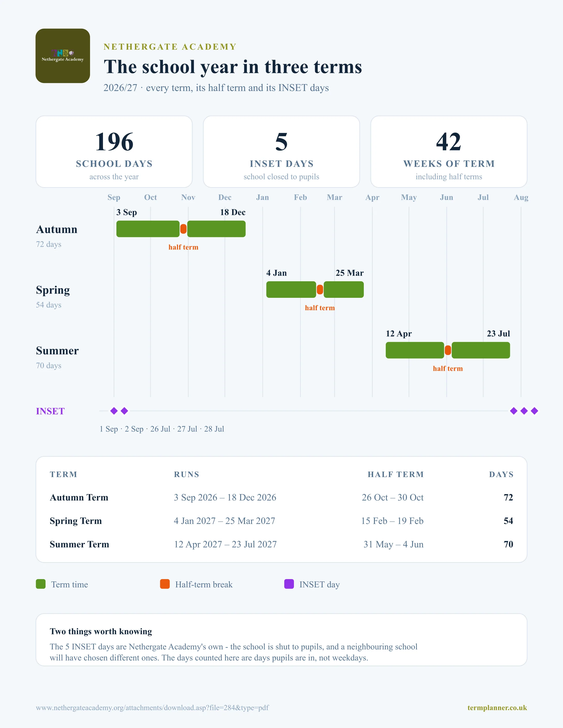The height and width of the screenshot is (728, 563).
Task: Click the Autumn half-term orange marker
Action: tap(183, 229)
